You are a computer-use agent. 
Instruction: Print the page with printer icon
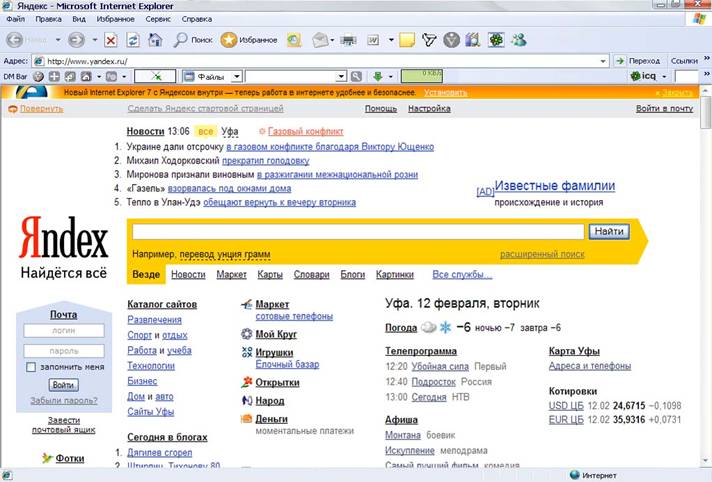(x=348, y=41)
